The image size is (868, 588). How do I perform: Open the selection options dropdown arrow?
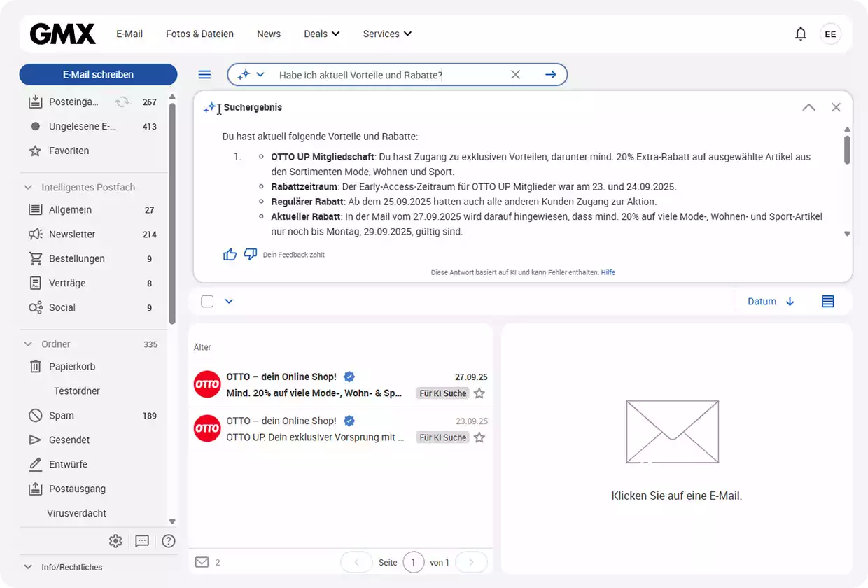tap(229, 302)
